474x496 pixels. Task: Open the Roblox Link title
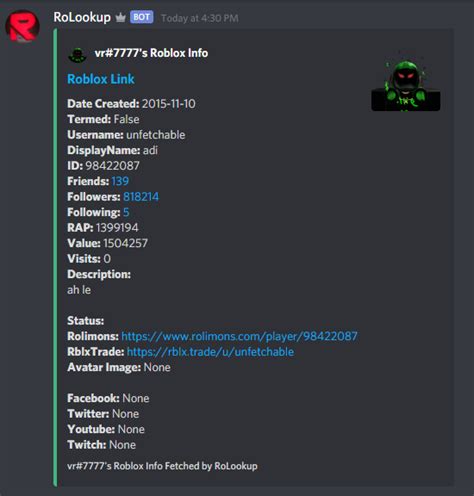(x=101, y=79)
